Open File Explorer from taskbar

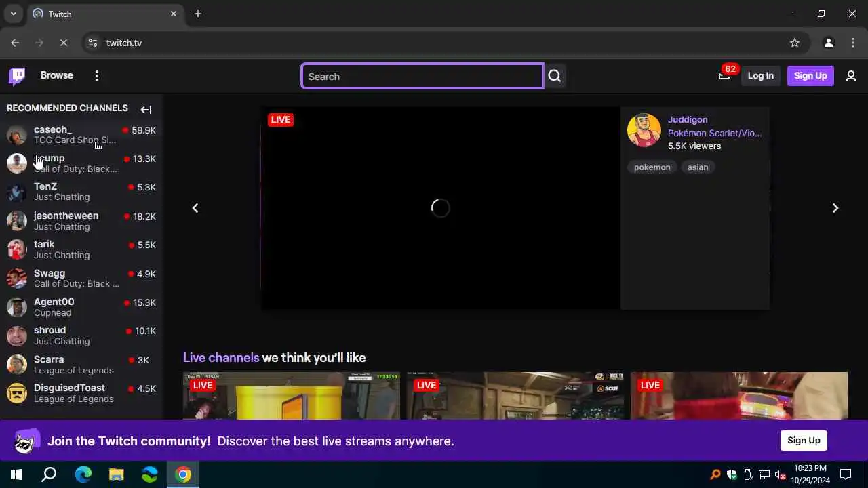tap(117, 474)
